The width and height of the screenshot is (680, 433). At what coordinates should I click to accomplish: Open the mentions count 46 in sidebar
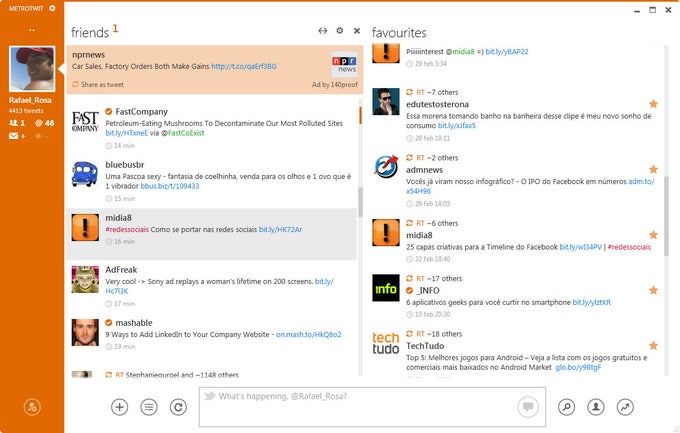(44, 123)
